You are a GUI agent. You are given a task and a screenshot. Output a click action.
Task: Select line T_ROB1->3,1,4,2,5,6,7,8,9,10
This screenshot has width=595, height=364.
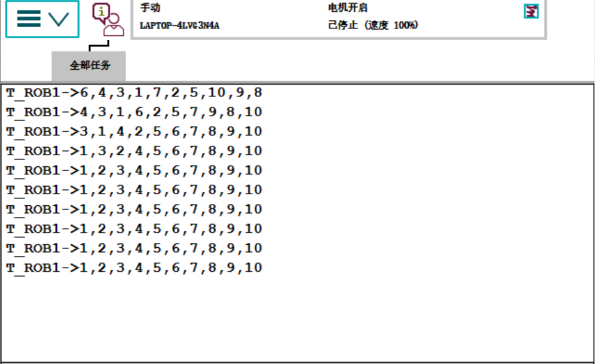tap(134, 132)
